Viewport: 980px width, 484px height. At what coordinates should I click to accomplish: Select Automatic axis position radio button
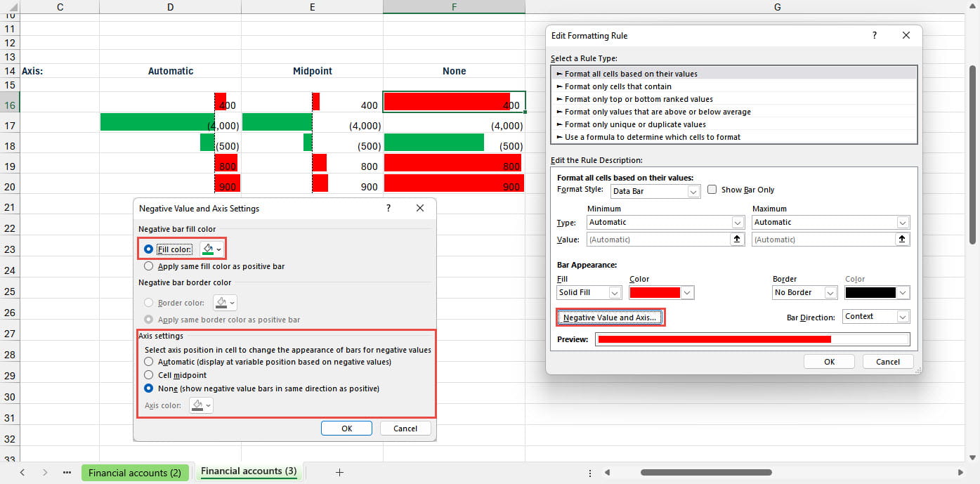click(x=148, y=362)
